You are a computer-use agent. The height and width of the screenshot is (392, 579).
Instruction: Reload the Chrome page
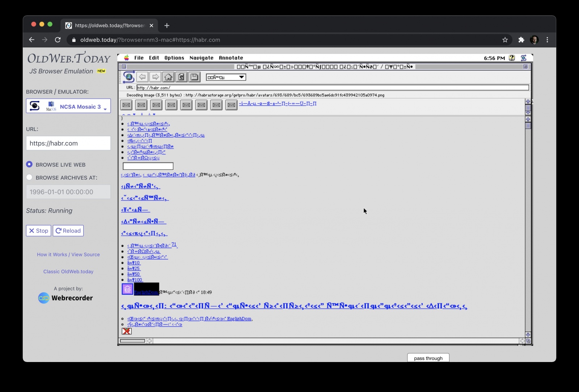click(x=58, y=40)
